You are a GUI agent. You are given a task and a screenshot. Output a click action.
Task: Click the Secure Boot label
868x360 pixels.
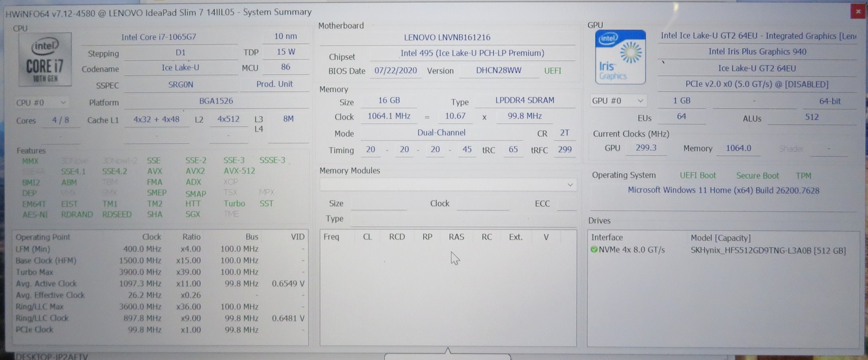point(757,176)
